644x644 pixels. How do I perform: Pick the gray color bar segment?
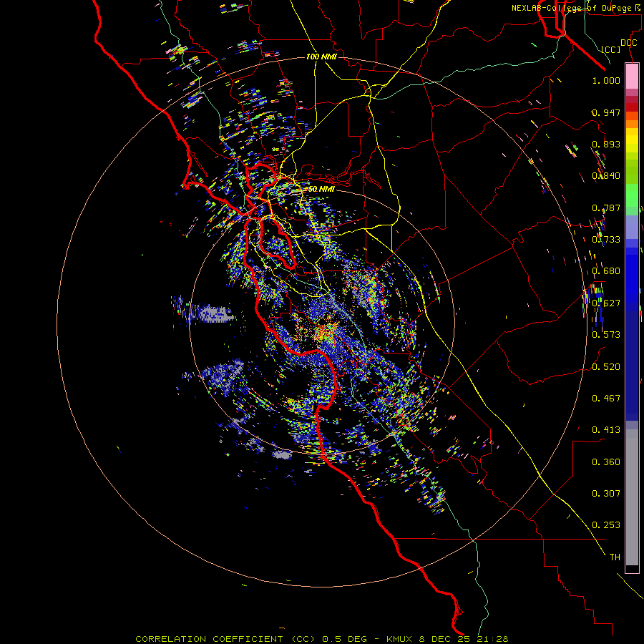click(632, 497)
